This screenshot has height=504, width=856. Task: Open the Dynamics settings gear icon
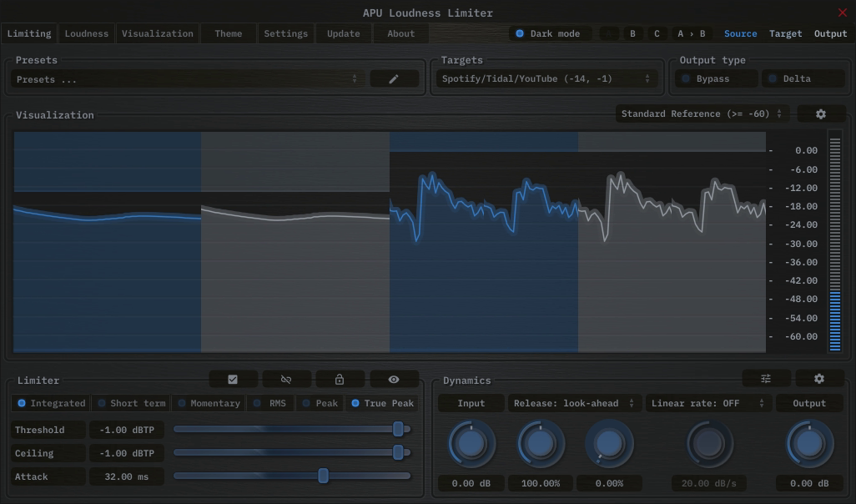pos(819,379)
